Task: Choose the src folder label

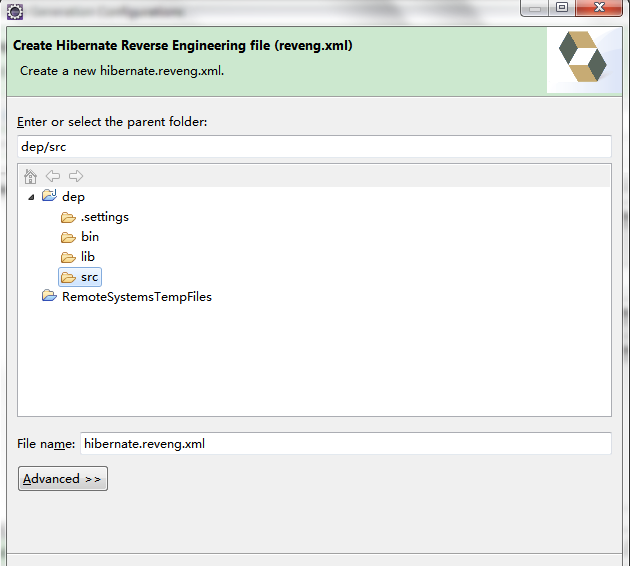Action: 90,277
